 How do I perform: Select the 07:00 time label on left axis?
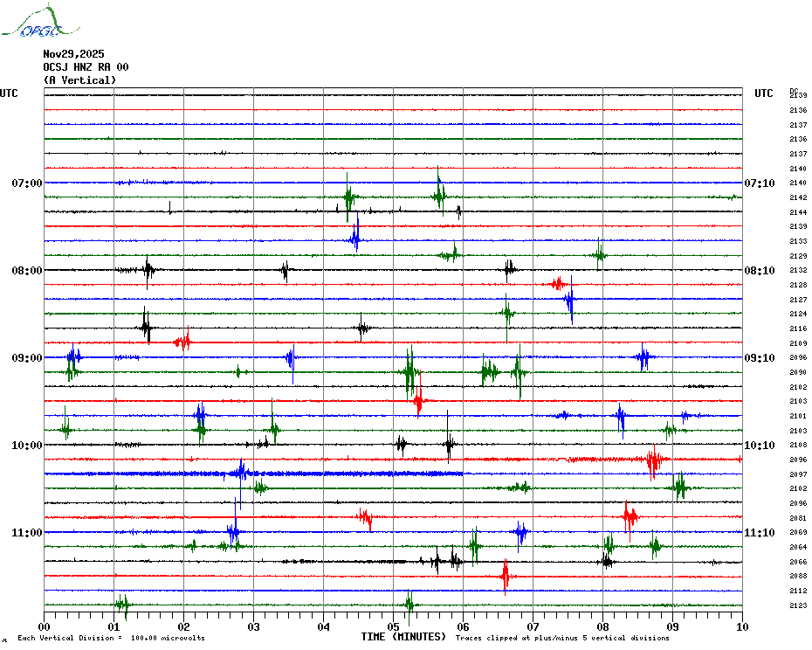click(x=27, y=183)
